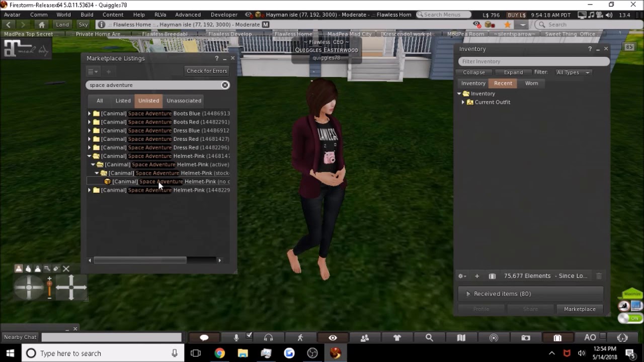Image resolution: width=644 pixels, height=362 pixels.
Task: Toggle the voice microphone button
Action: point(236,338)
